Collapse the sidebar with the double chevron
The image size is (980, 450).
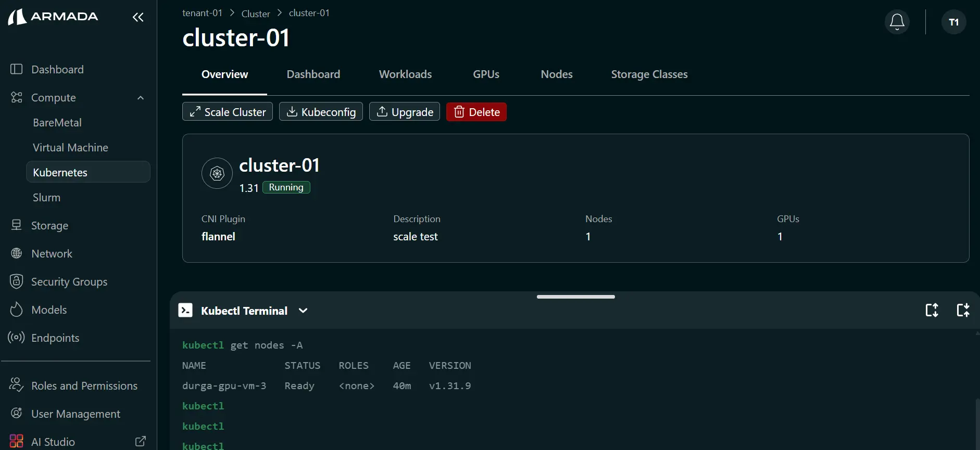tap(138, 17)
